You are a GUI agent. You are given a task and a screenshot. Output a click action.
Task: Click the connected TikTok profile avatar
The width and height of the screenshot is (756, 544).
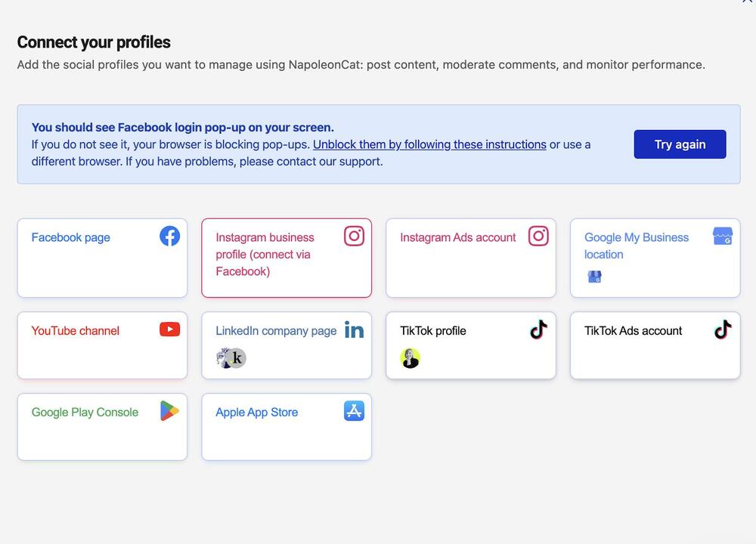click(410, 358)
